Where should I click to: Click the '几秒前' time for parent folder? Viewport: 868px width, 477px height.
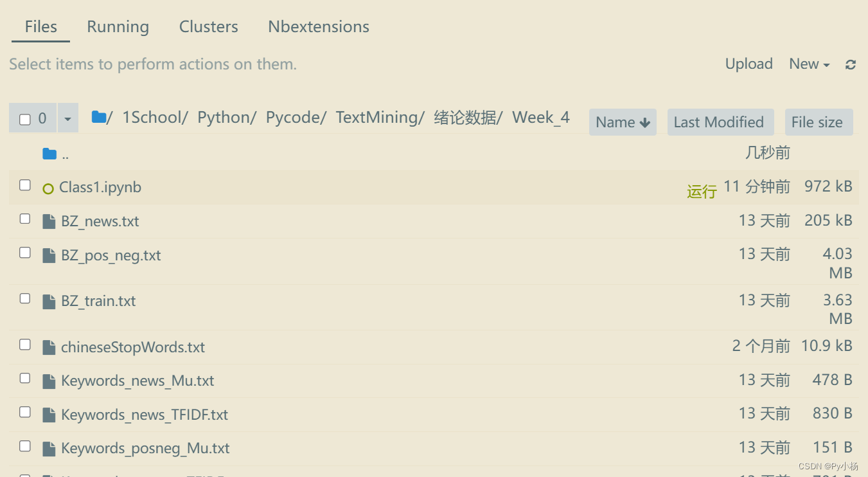click(x=768, y=153)
